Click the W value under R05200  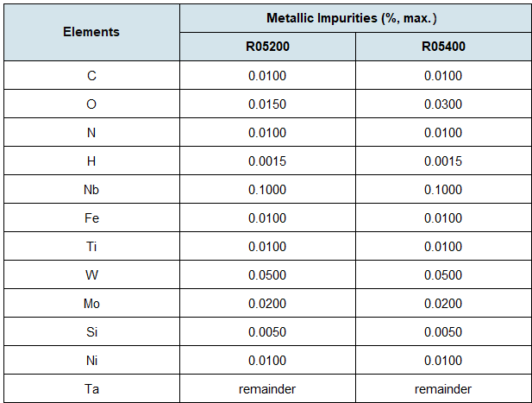266,275
